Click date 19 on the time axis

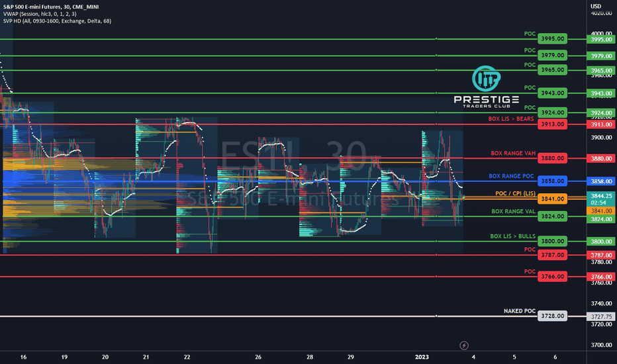coord(64,357)
